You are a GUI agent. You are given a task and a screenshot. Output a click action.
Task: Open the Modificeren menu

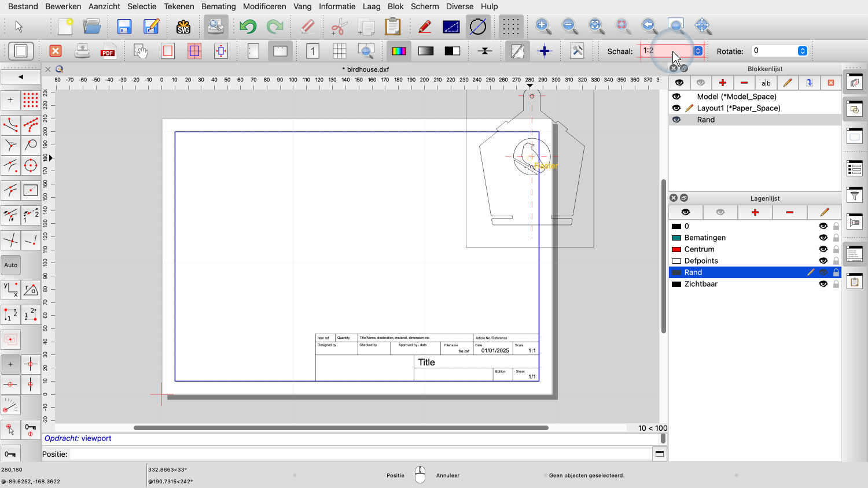click(264, 6)
